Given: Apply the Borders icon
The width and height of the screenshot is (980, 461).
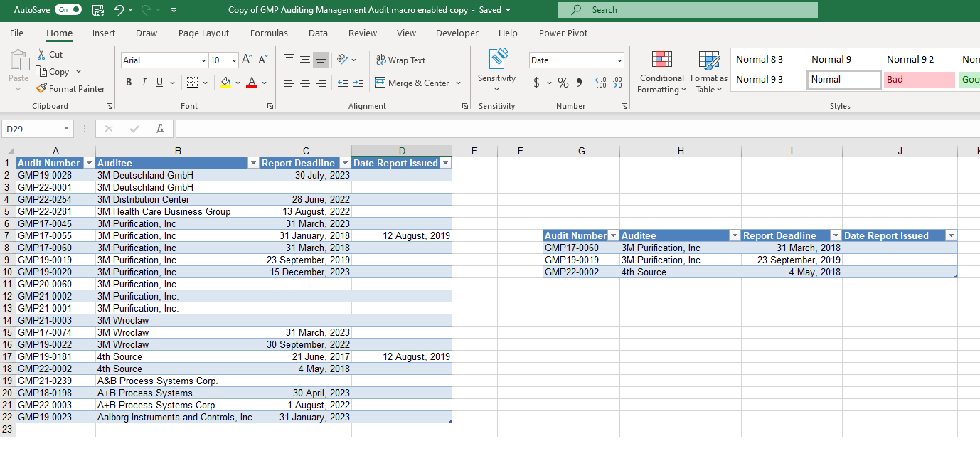Looking at the screenshot, I should [192, 83].
